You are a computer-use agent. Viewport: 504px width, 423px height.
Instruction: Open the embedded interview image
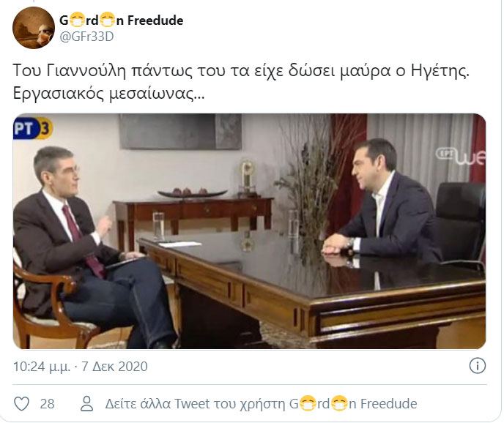[x=249, y=231]
